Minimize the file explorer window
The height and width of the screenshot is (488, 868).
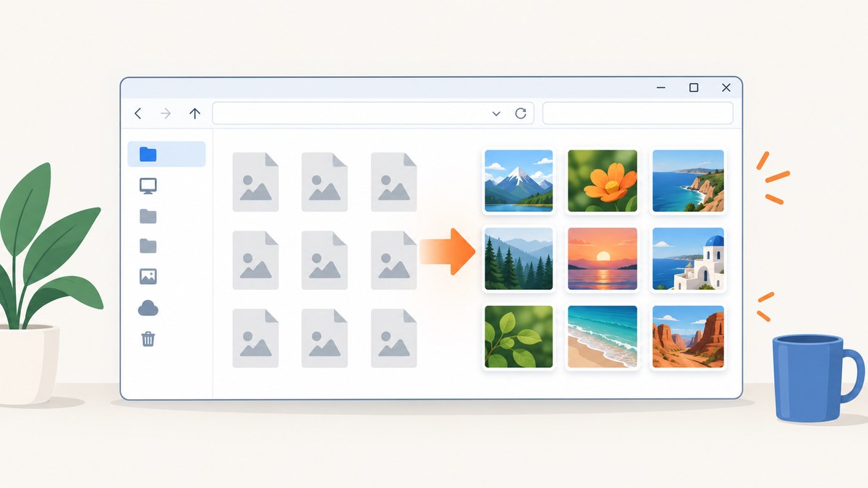[x=661, y=87]
